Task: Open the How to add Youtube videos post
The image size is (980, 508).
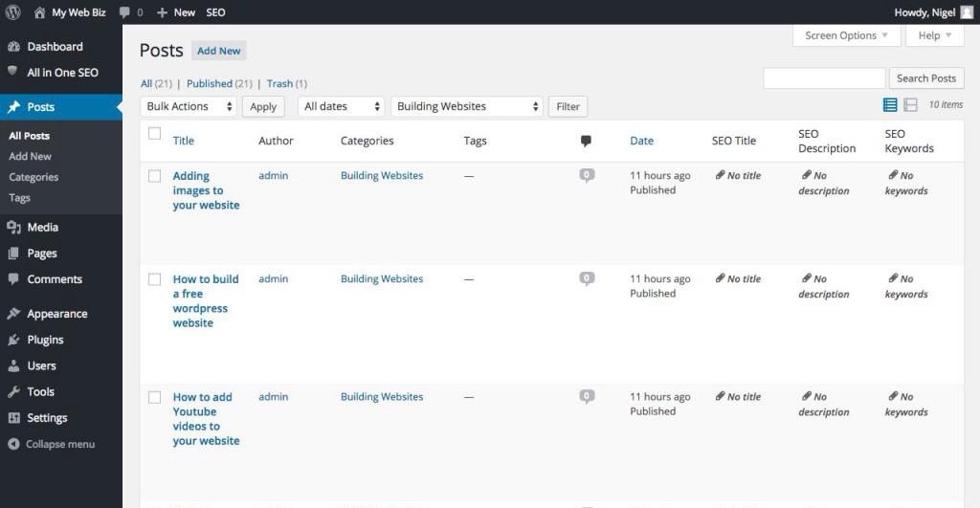Action: tap(207, 419)
